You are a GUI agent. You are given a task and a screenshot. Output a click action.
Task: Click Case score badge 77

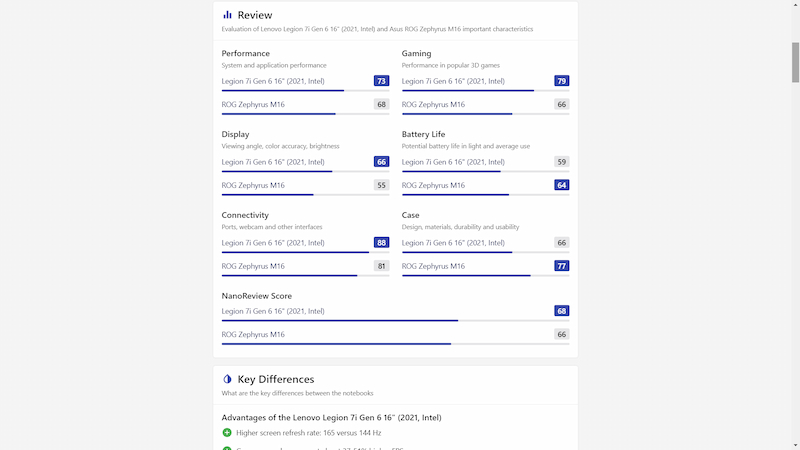coord(561,266)
